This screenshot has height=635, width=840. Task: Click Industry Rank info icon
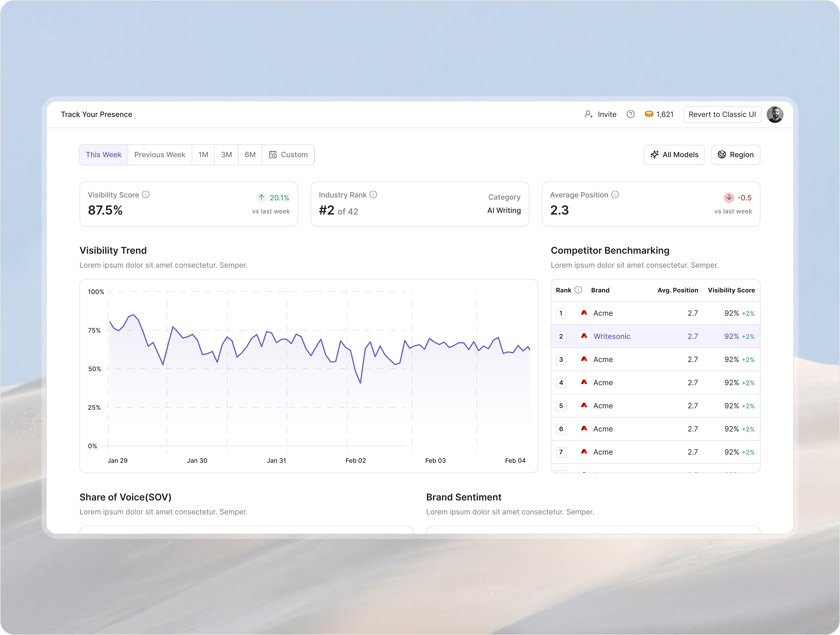(373, 195)
